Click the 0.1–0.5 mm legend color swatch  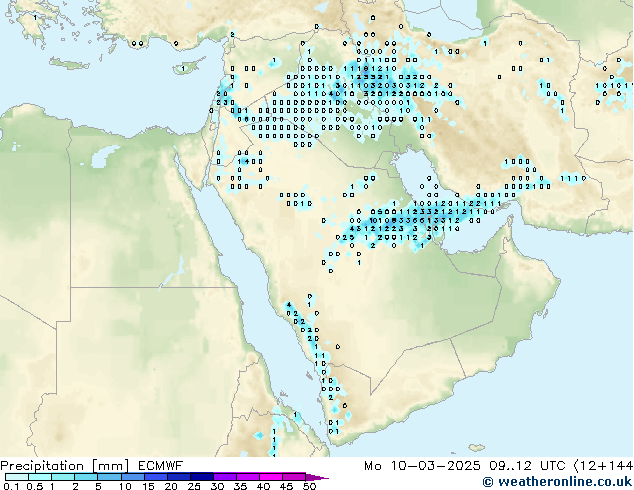(x=17, y=477)
